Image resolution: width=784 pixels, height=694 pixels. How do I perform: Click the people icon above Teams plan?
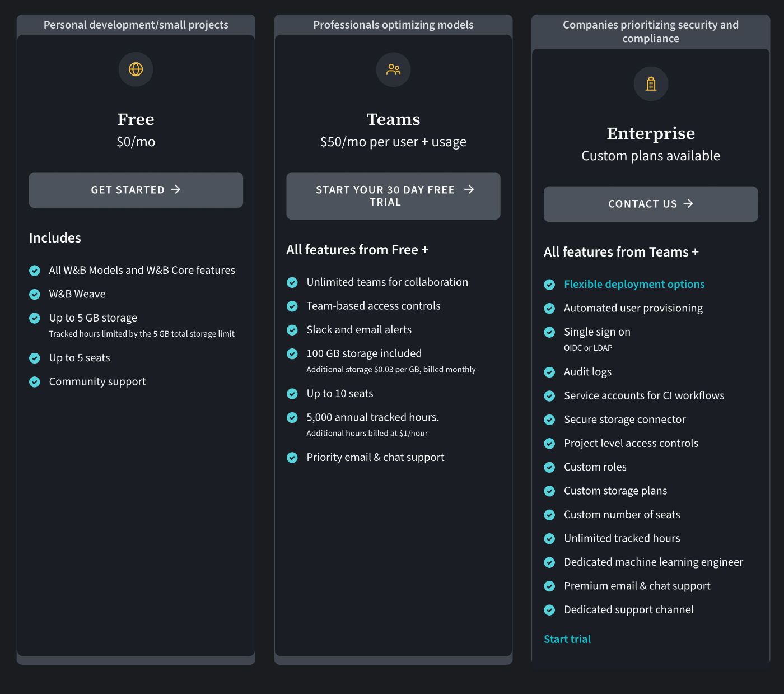pyautogui.click(x=393, y=69)
